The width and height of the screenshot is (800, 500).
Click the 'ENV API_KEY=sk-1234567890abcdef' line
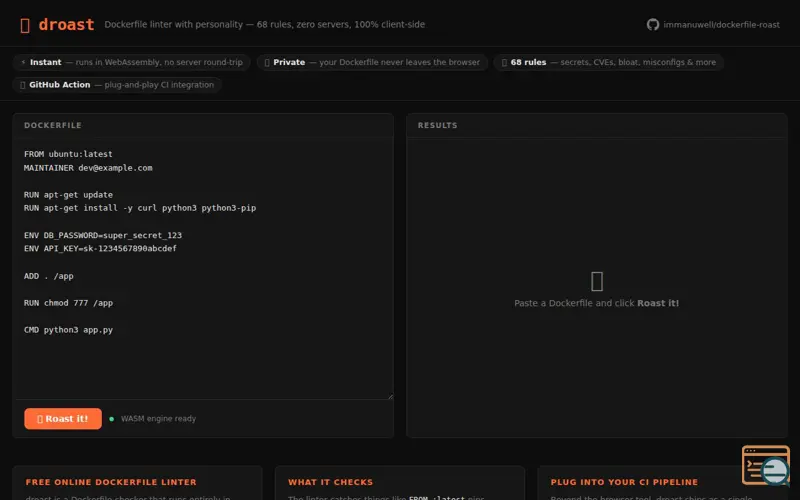click(100, 248)
